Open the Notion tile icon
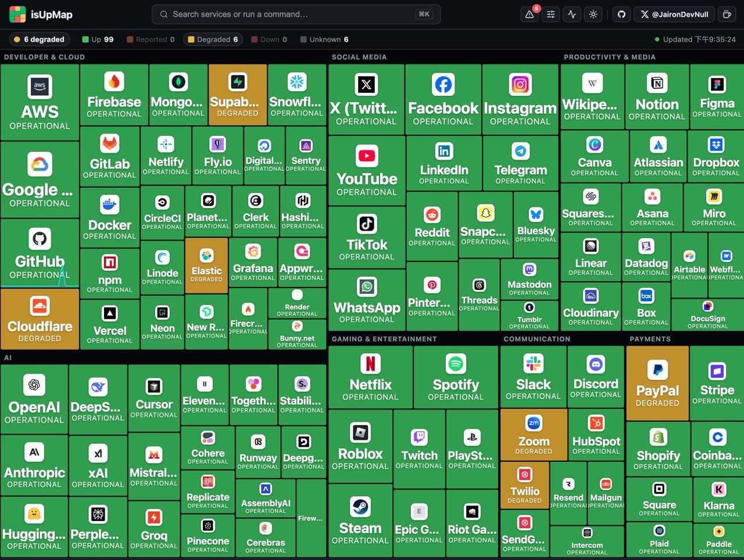The image size is (744, 560). tap(657, 83)
